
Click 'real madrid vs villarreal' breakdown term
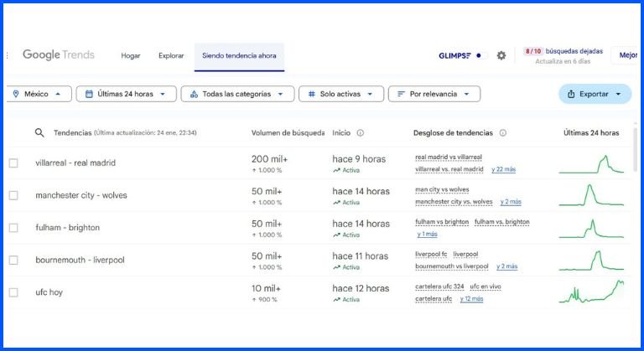click(x=449, y=157)
